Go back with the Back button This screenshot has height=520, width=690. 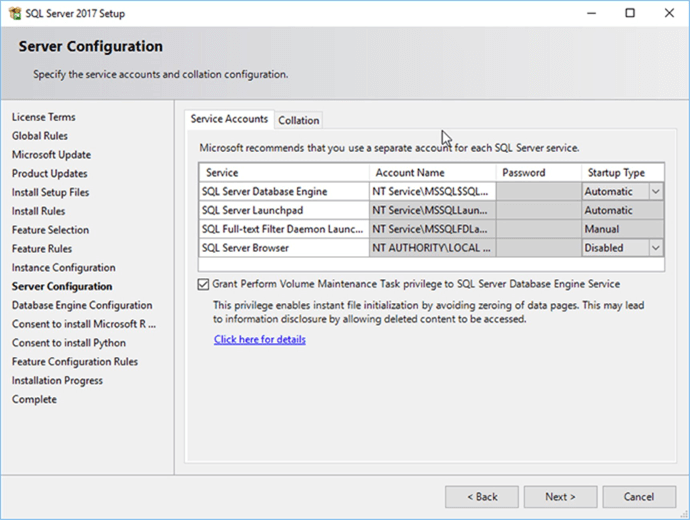481,497
